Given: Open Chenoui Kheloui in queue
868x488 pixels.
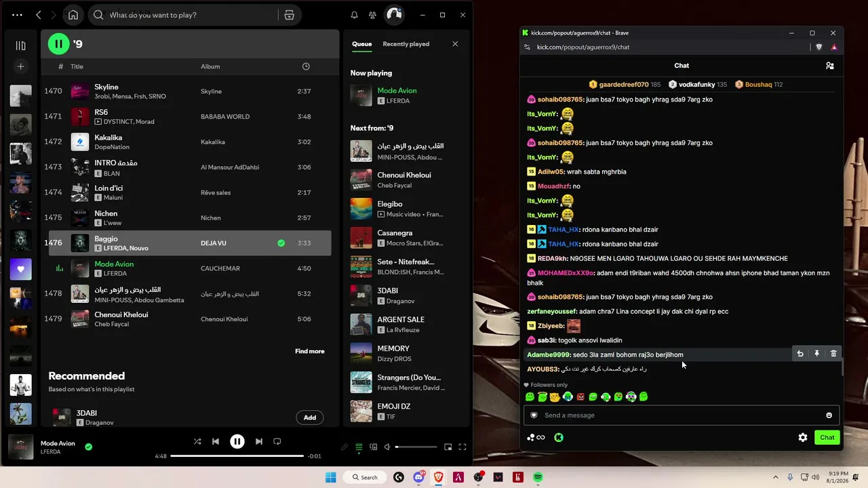Looking at the screenshot, I should coord(404,180).
